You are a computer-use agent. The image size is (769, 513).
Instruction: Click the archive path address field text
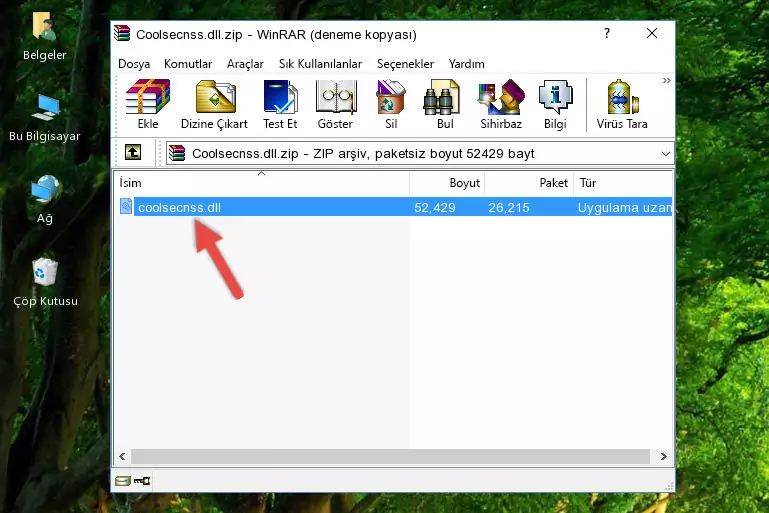[x=363, y=154]
